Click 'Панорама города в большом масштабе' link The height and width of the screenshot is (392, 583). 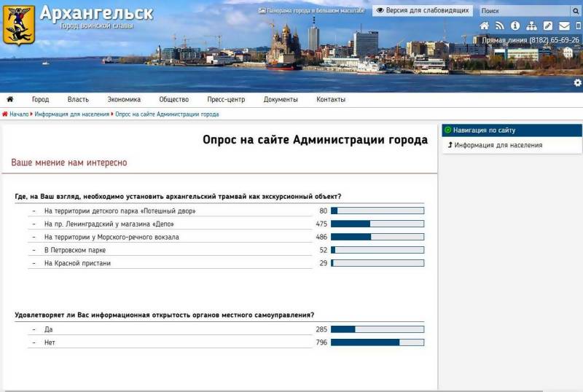[312, 11]
